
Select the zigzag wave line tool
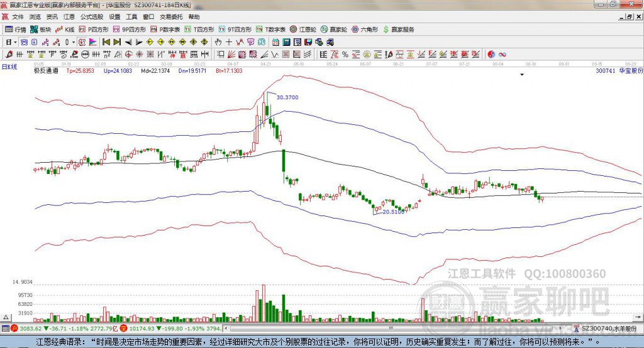pos(275,54)
